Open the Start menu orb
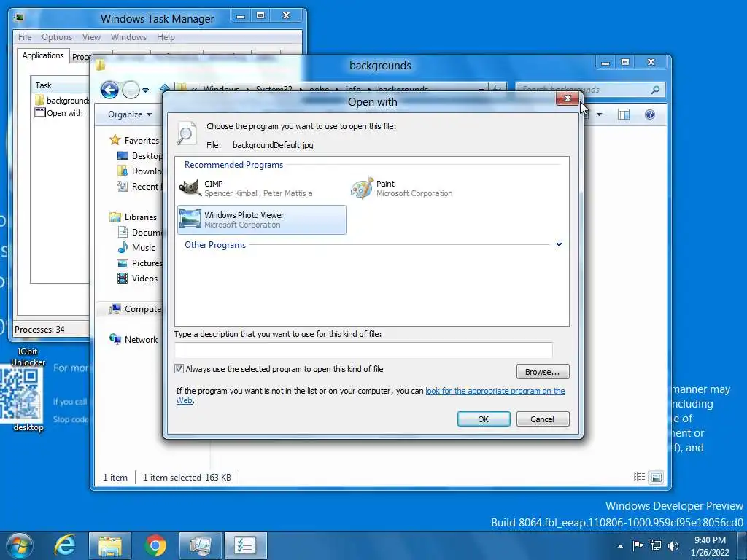747x560 pixels. pyautogui.click(x=19, y=545)
